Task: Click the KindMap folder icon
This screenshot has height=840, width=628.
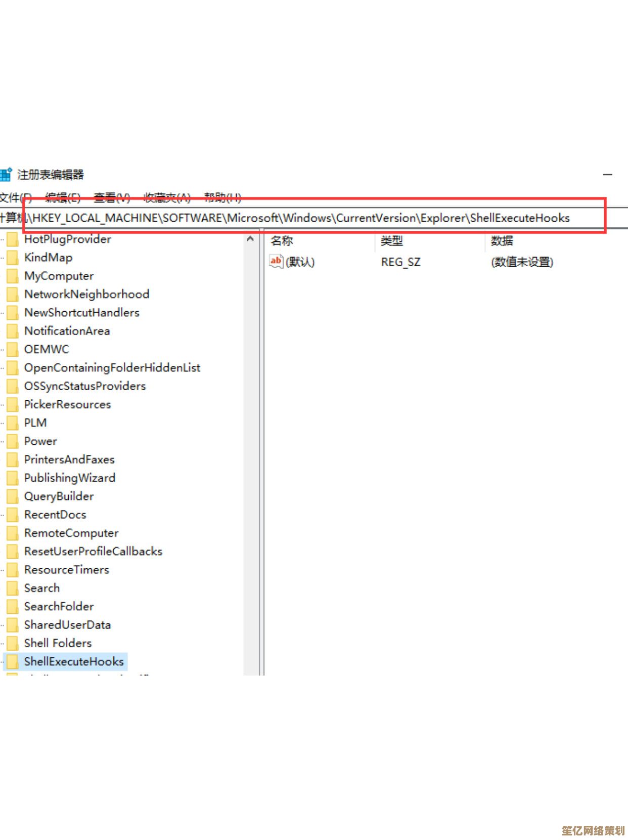Action: coord(13,257)
